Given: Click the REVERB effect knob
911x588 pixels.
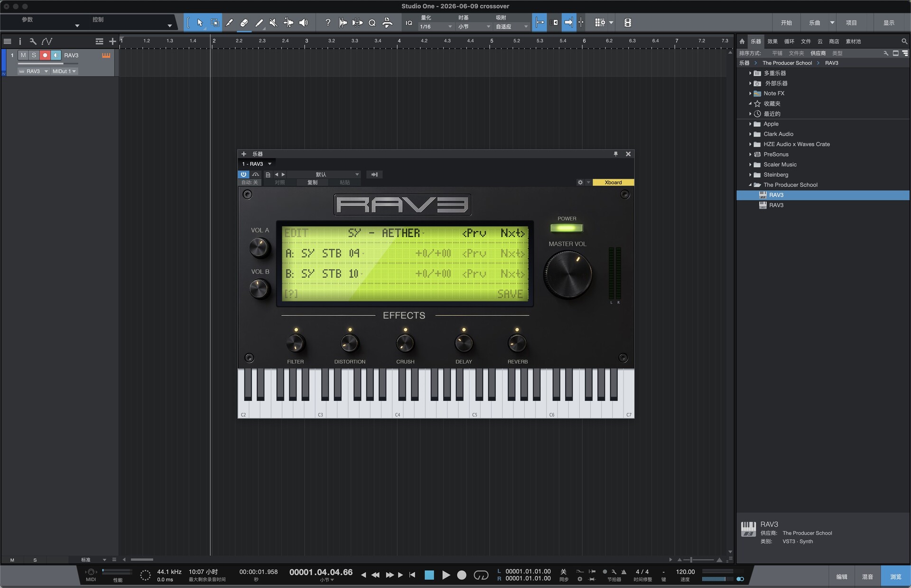Looking at the screenshot, I should pos(517,343).
